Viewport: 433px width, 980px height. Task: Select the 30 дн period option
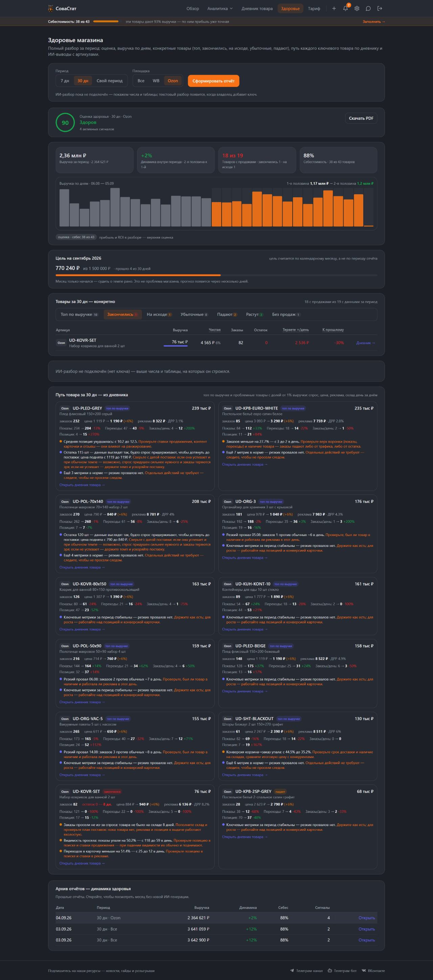(83, 81)
